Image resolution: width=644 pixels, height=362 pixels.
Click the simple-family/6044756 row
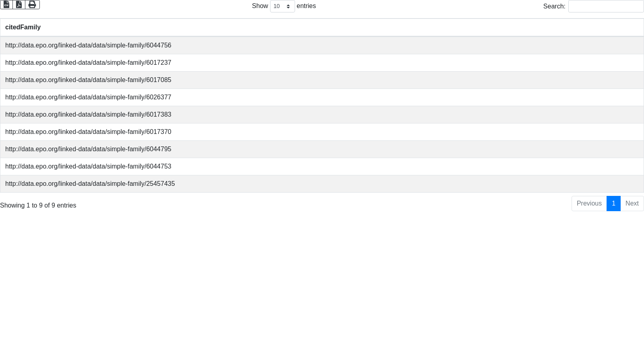tap(88, 45)
